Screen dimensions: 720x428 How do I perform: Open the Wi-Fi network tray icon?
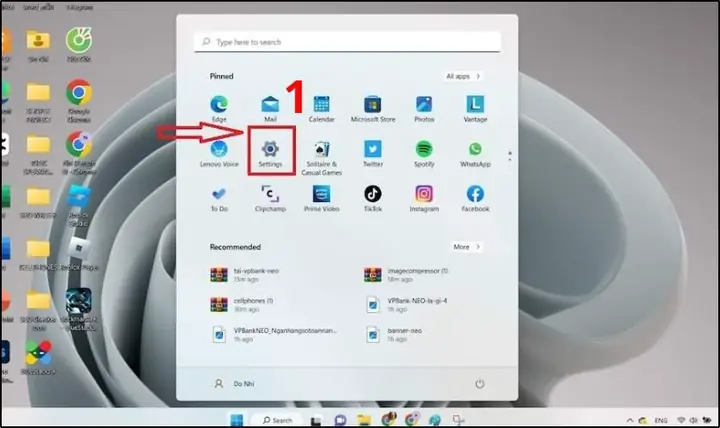point(681,420)
